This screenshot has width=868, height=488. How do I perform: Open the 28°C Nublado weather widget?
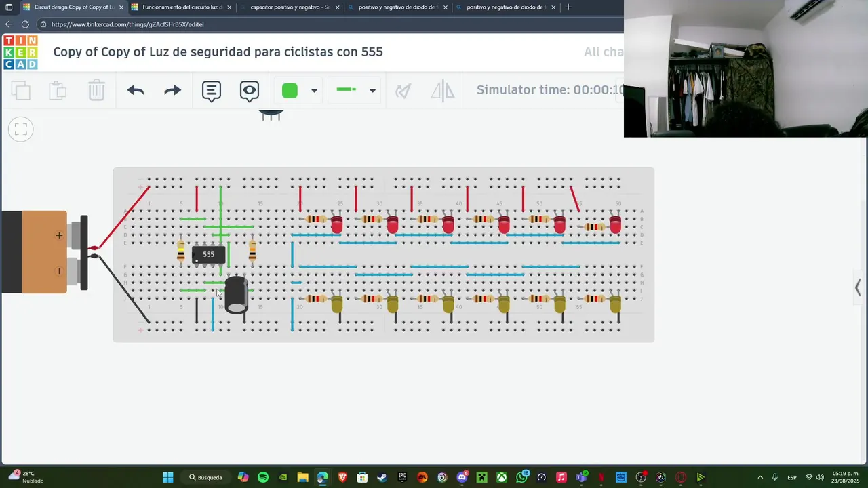click(x=27, y=477)
